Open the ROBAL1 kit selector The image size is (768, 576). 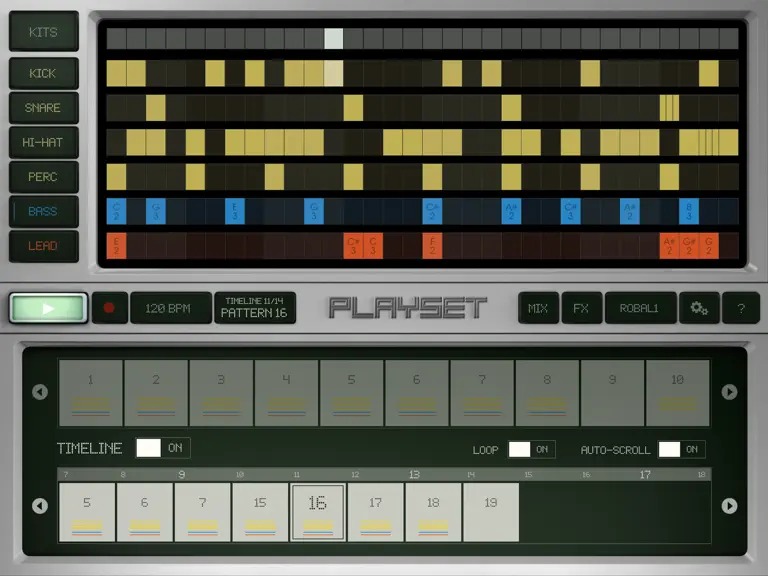(x=641, y=308)
